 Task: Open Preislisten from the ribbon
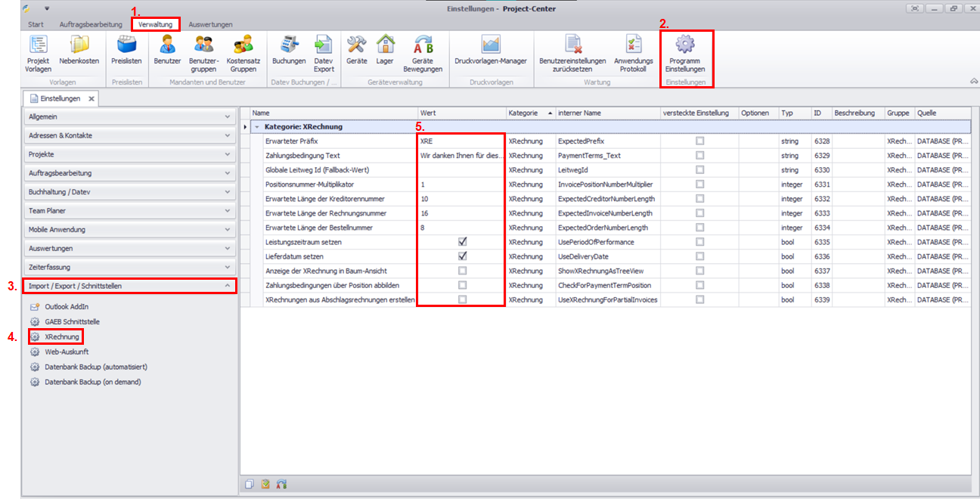(x=126, y=53)
